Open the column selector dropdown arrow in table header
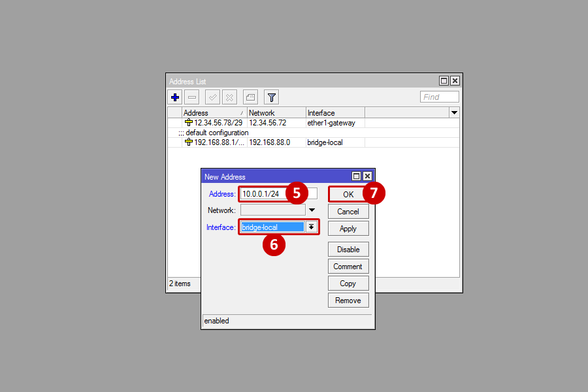 454,112
